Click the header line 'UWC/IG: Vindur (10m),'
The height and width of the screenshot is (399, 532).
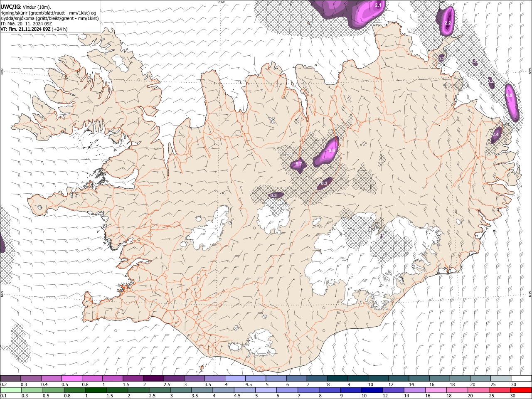[x=26, y=7]
